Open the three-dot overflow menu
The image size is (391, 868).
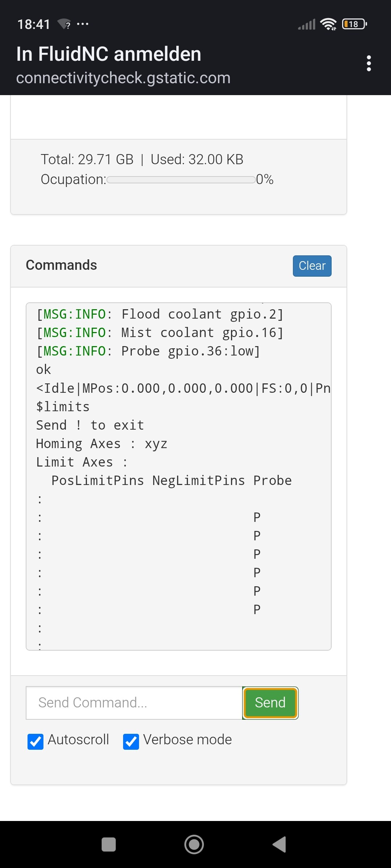click(x=369, y=64)
